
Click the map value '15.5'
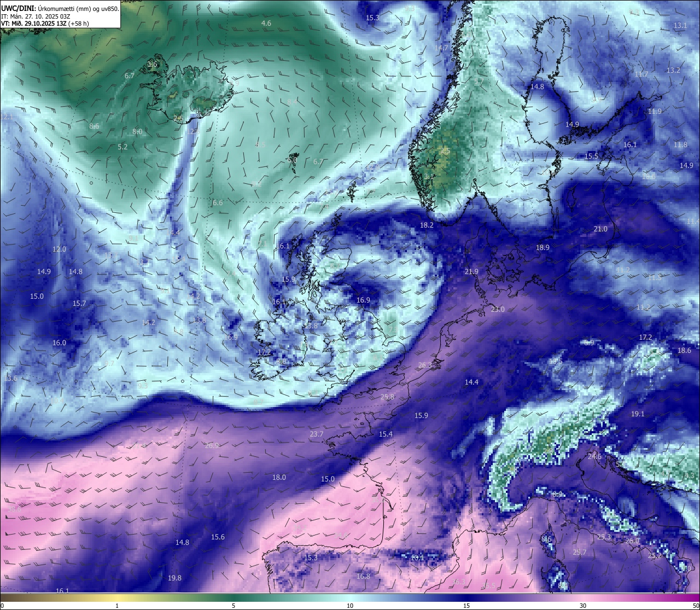(x=592, y=156)
